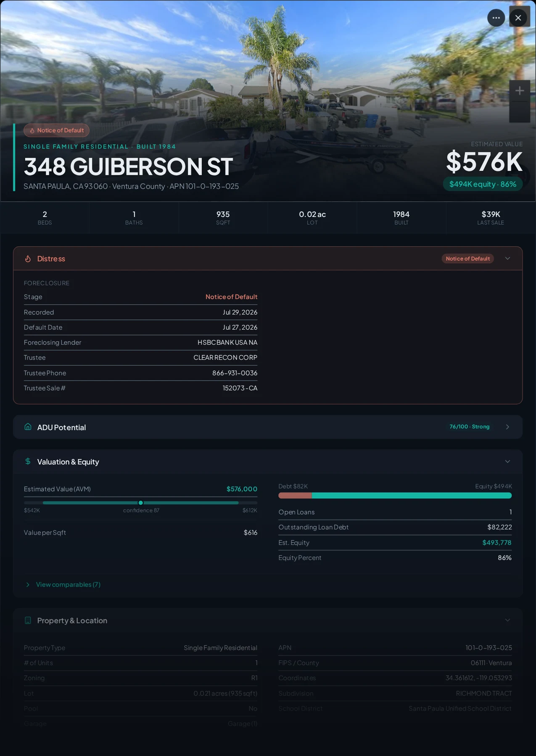
Task: Click the FIPS / County 06111 · Ventura value
Action: tap(491, 663)
